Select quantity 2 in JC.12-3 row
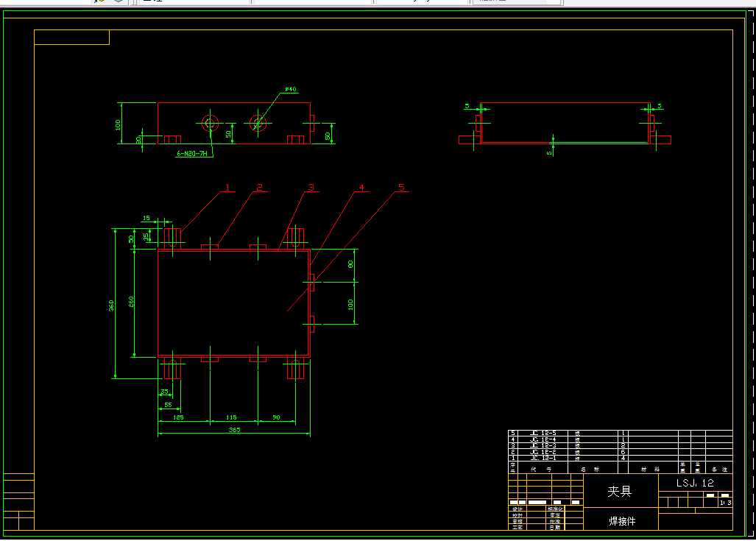The image size is (756, 541). point(623,445)
